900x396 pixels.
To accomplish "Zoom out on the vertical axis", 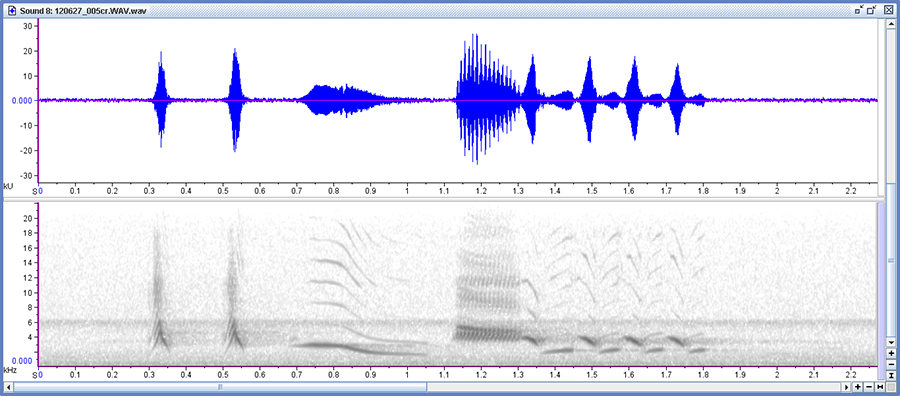I will (891, 364).
